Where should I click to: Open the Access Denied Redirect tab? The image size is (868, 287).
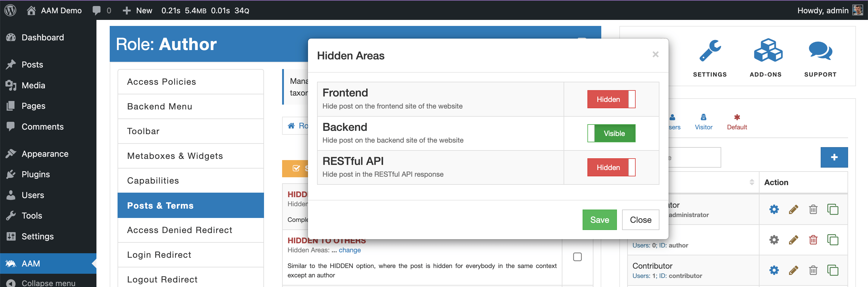[191, 230]
